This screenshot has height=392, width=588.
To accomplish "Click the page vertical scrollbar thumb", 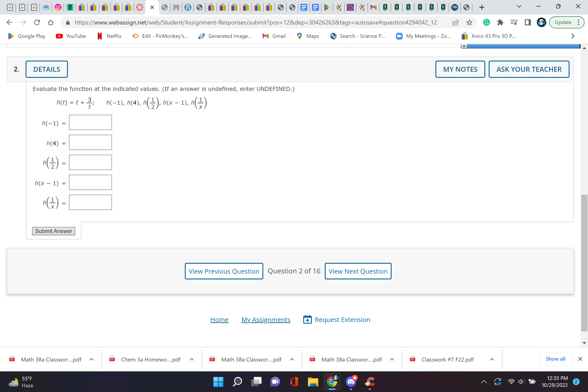I will 584,262.
